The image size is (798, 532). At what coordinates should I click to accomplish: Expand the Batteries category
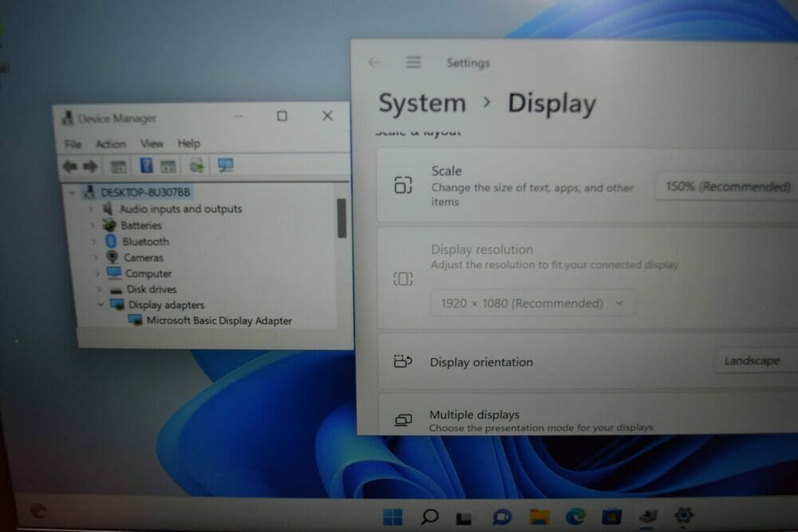point(93,225)
